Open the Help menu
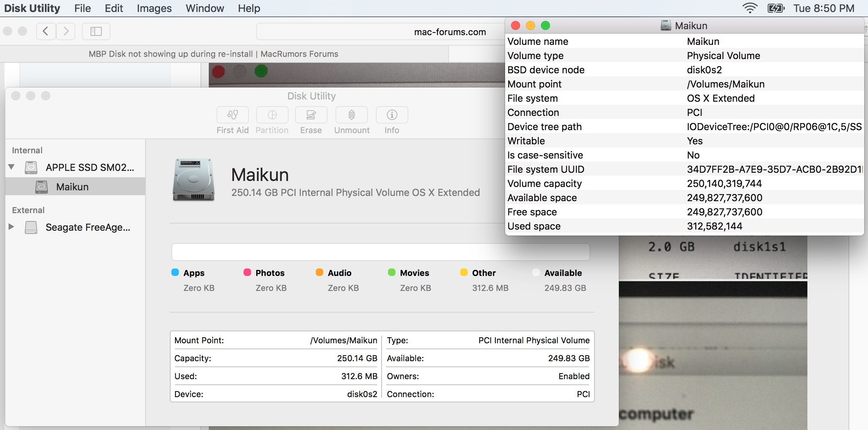Viewport: 868px width, 430px height. (x=249, y=8)
